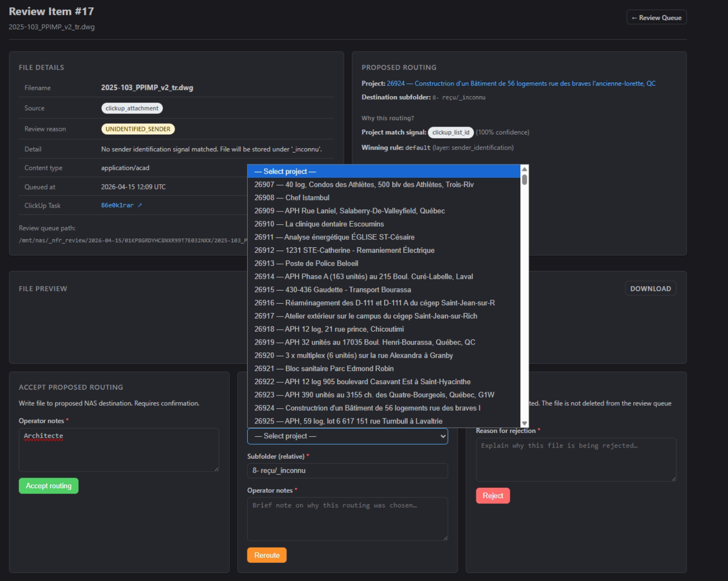728x581 pixels.
Task: Click the Reason for rejection text area
Action: pyautogui.click(x=576, y=459)
